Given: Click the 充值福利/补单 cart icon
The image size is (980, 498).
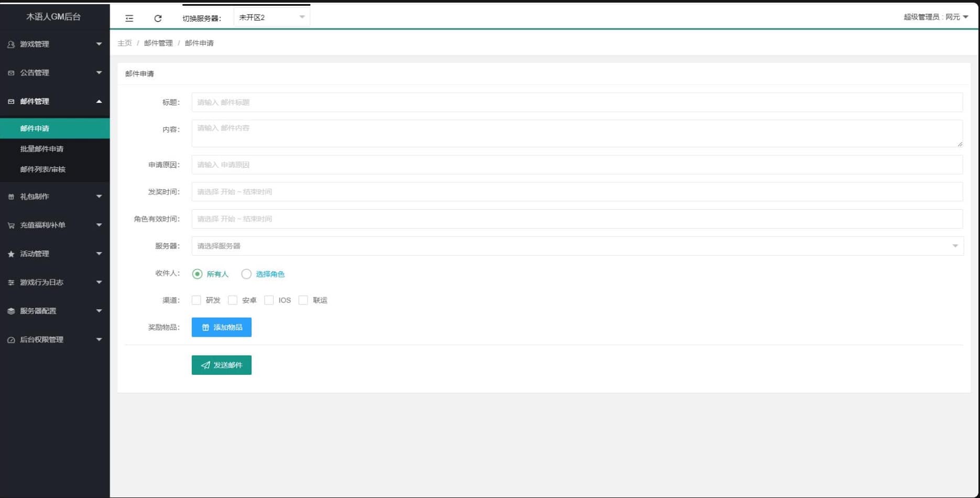Looking at the screenshot, I should click(x=11, y=225).
